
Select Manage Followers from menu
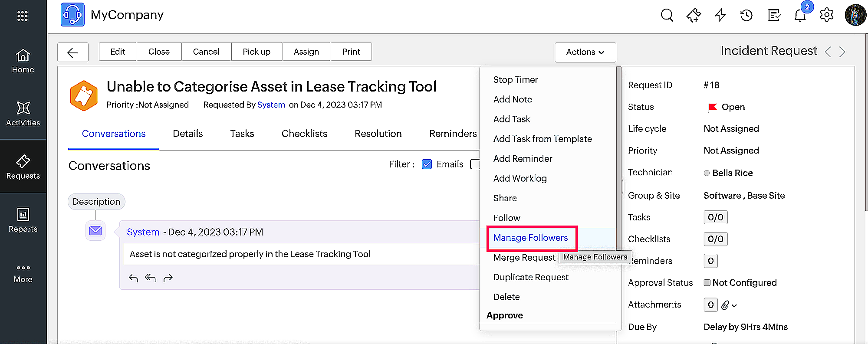(530, 238)
